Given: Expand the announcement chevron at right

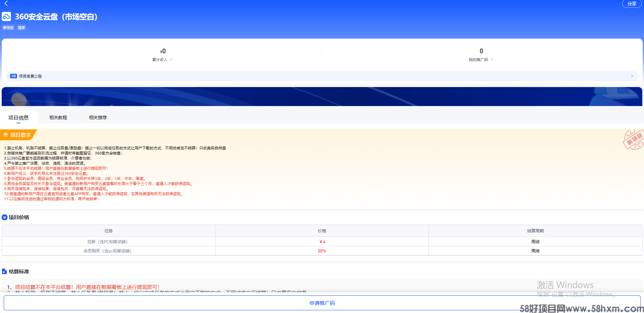Looking at the screenshot, I should pyautogui.click(x=632, y=76).
